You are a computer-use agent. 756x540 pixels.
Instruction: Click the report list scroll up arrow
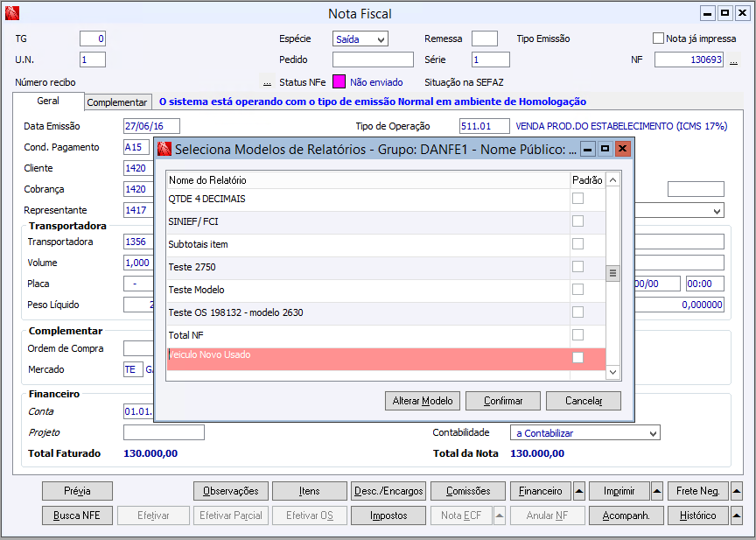click(x=612, y=180)
